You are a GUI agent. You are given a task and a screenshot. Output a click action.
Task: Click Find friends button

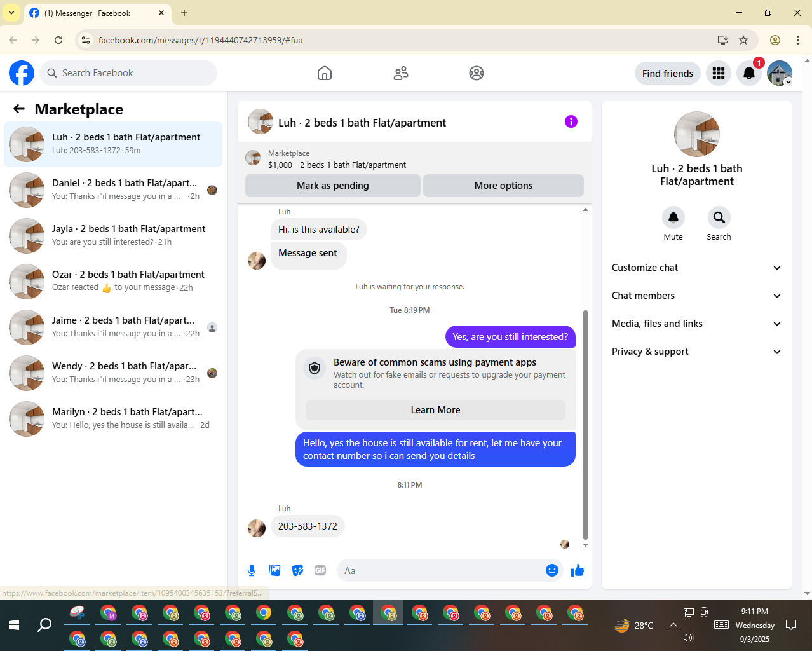[668, 73]
